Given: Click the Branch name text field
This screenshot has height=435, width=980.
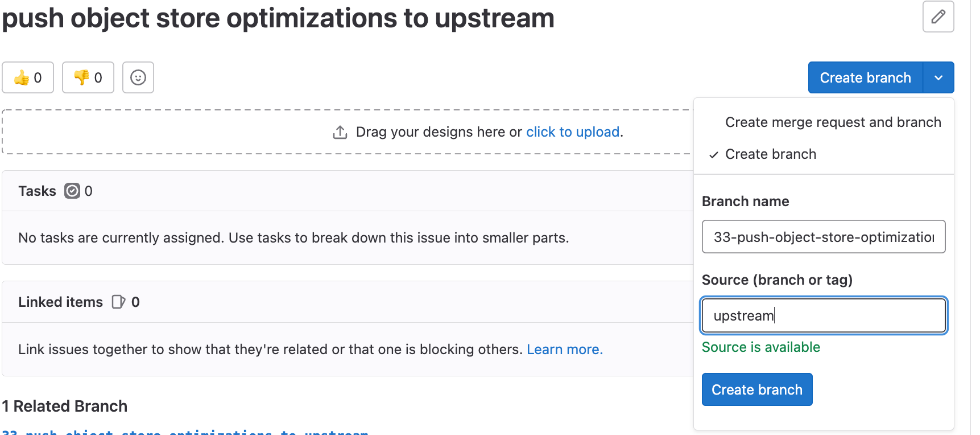Looking at the screenshot, I should click(x=823, y=237).
